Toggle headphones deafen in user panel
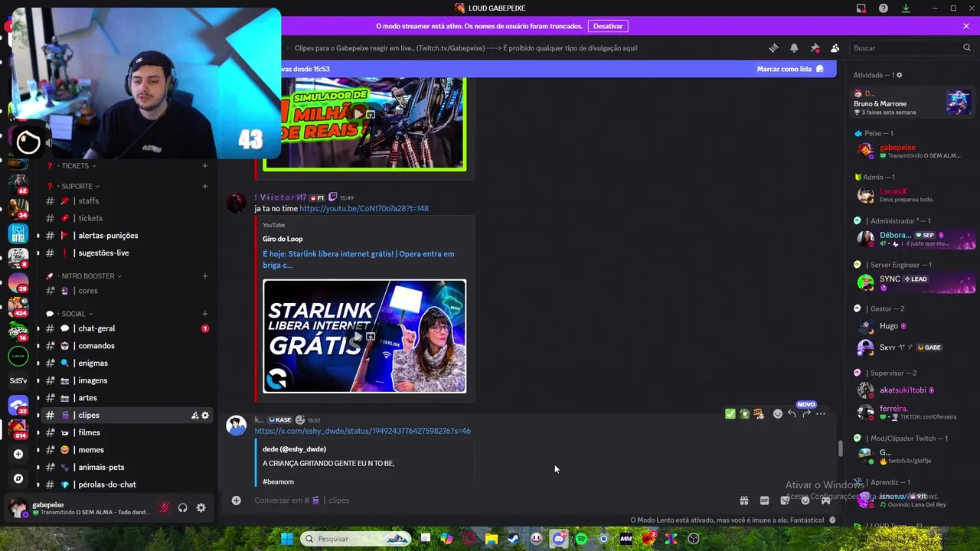This screenshot has width=980, height=551. pyautogui.click(x=182, y=508)
